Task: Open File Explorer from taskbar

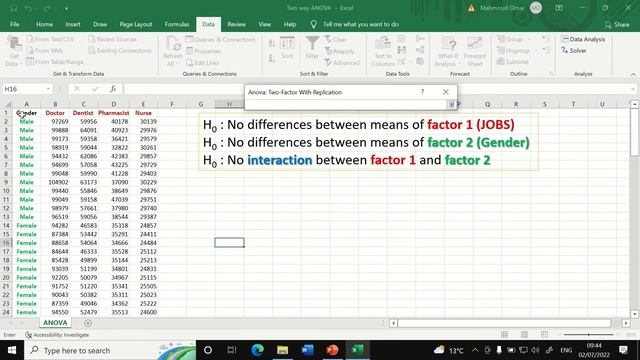Action: (x=282, y=350)
